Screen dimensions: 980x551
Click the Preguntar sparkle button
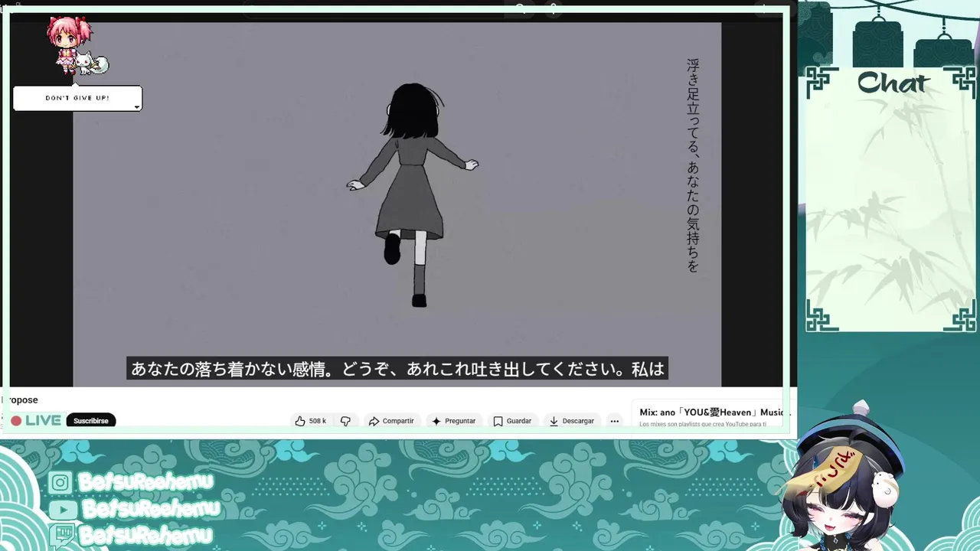pyautogui.click(x=453, y=421)
